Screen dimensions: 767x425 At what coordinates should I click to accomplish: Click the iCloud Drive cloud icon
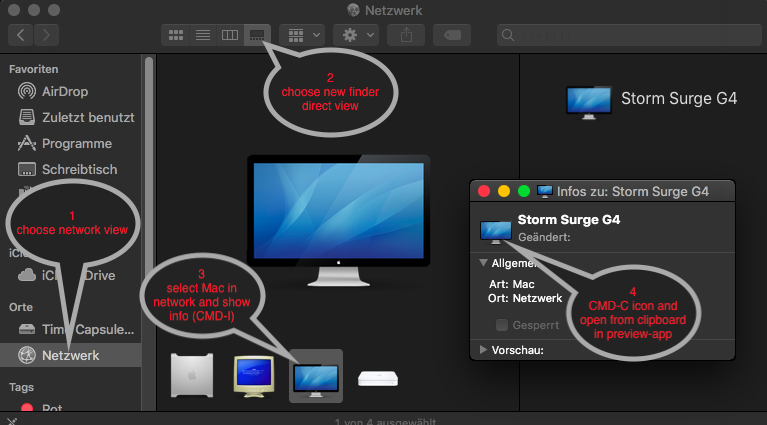[x=27, y=275]
